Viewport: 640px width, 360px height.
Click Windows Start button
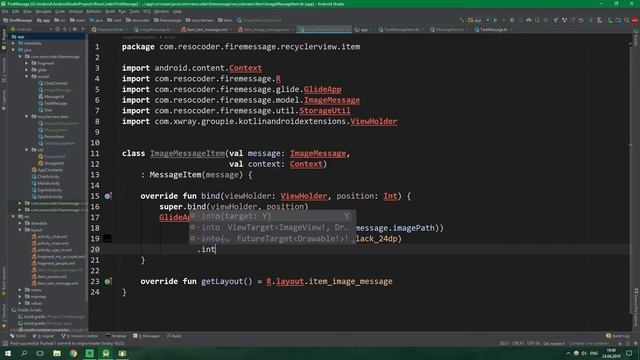pos(7,353)
